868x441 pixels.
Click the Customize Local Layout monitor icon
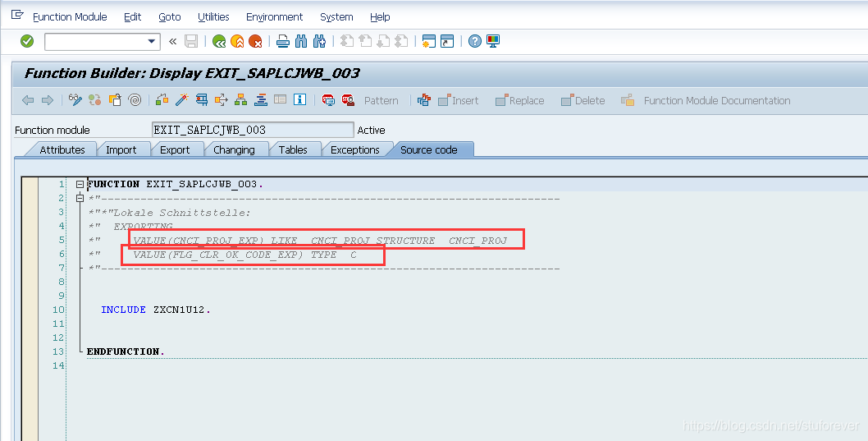click(493, 41)
